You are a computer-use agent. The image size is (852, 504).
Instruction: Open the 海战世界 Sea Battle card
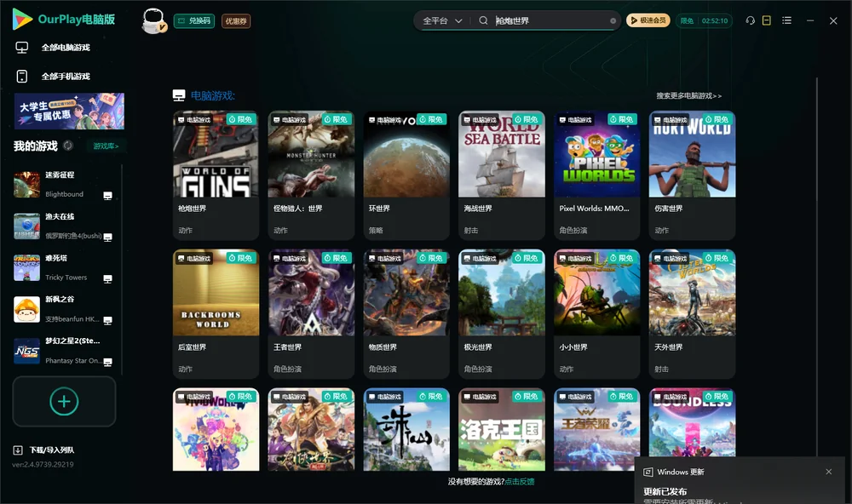(x=502, y=175)
